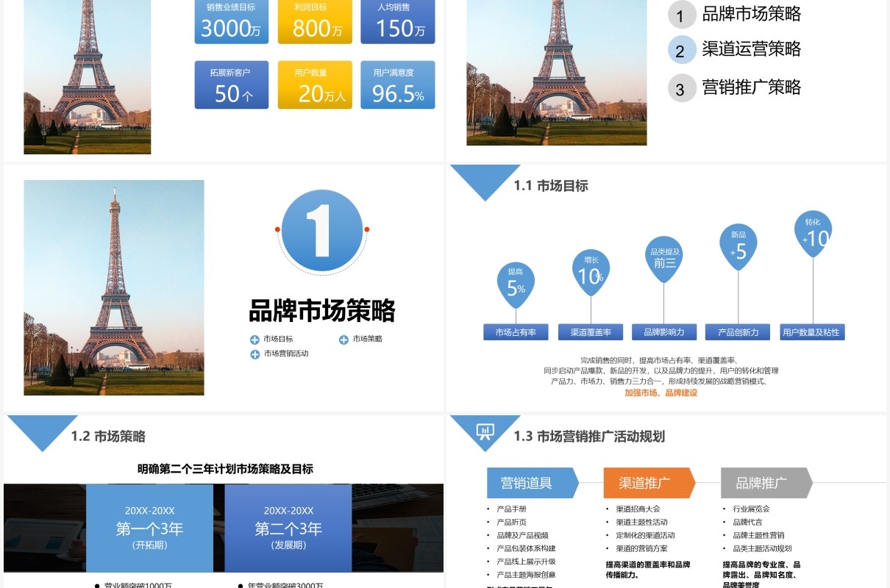Select the 人均销售 150万 tile
890x588 pixels.
point(398,21)
